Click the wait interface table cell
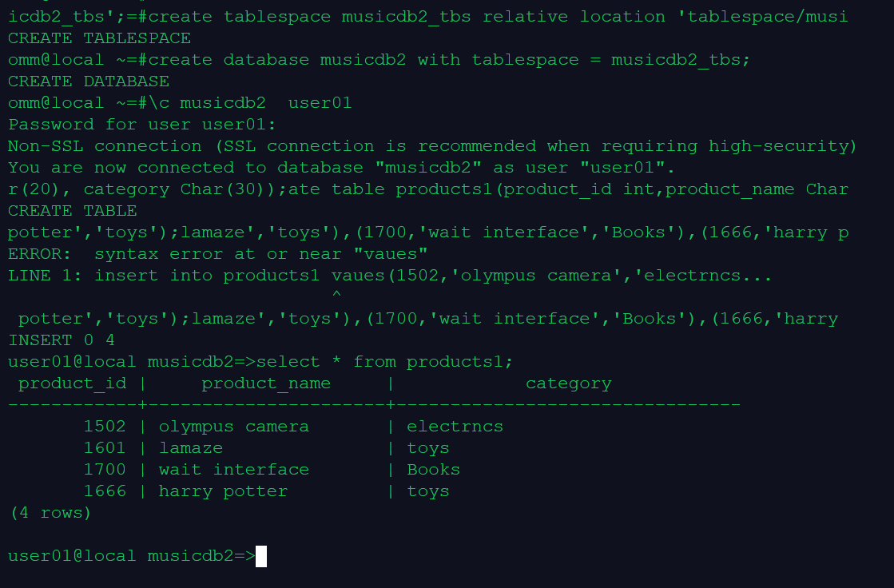894x588 pixels. (234, 470)
